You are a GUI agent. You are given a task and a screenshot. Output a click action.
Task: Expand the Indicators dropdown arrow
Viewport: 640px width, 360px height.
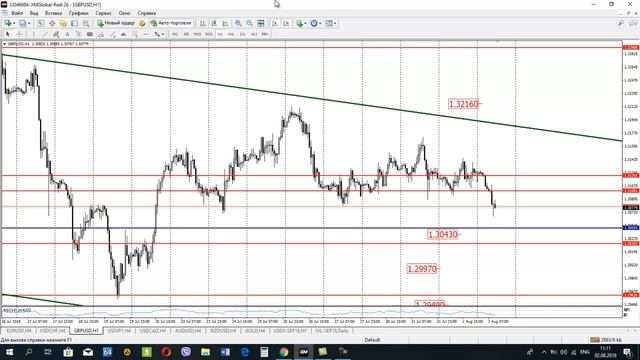305,23
